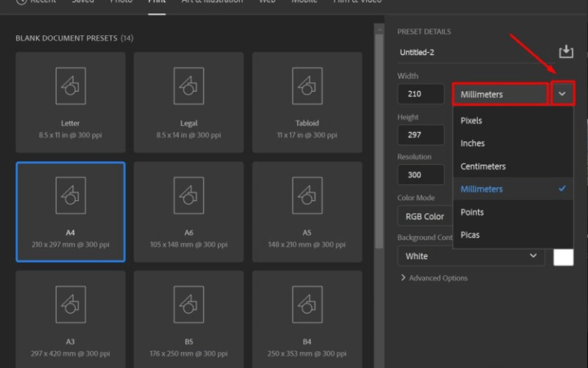This screenshot has width=588, height=368.
Task: Save the document preset icon
Action: click(566, 51)
